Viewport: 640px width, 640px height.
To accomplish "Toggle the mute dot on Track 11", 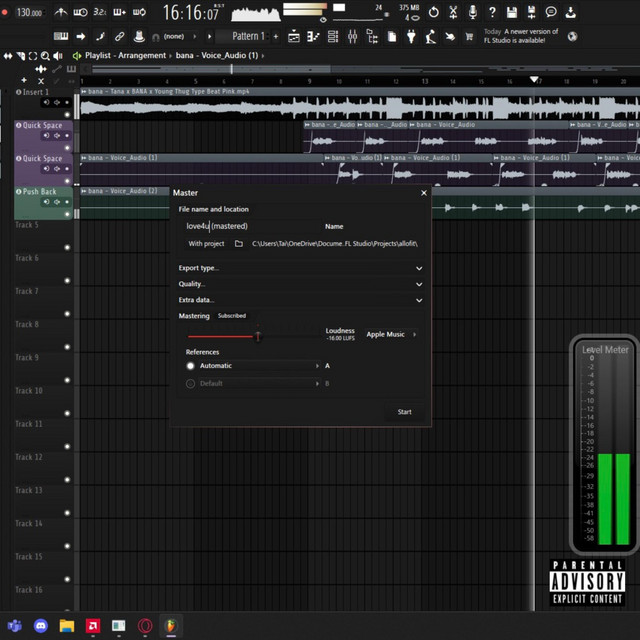I will click(x=67, y=447).
